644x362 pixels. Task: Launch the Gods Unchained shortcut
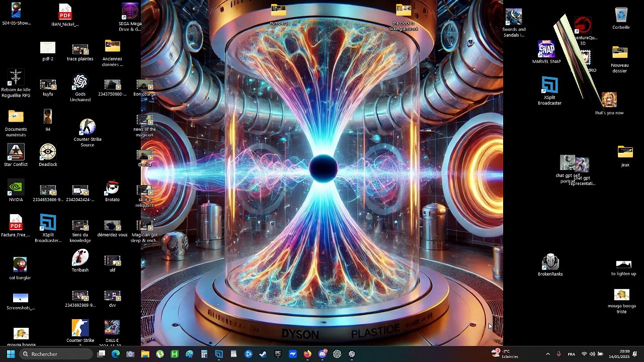pos(80,88)
